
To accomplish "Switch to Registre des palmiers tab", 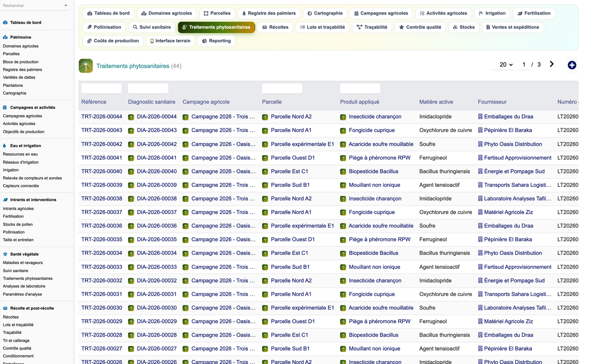I will pos(269,13).
